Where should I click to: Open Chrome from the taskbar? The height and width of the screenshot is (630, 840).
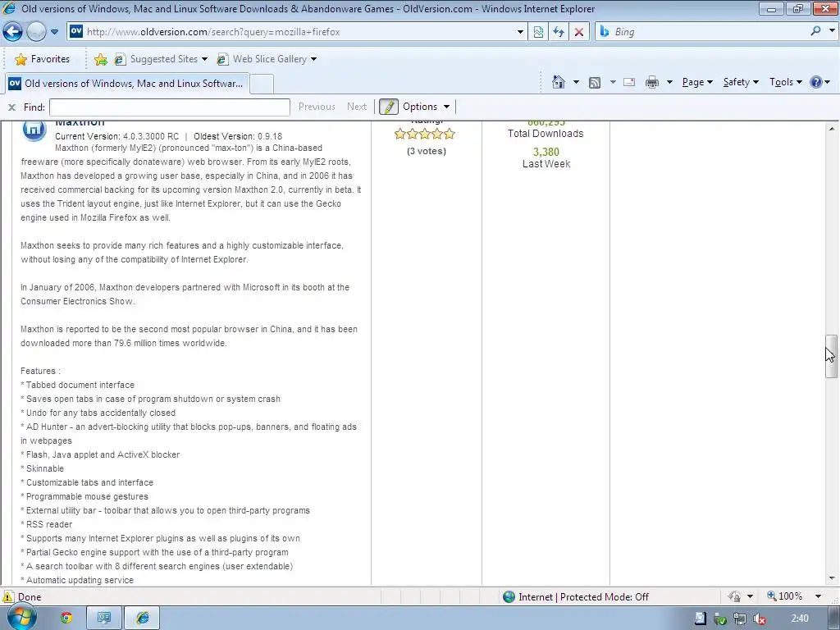pos(66,618)
